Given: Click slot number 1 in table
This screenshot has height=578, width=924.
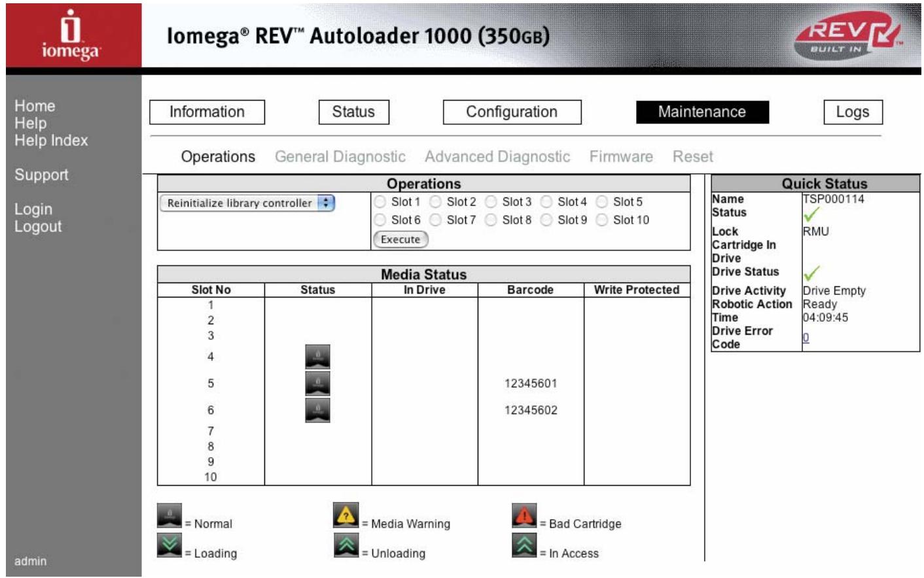Looking at the screenshot, I should (x=211, y=305).
